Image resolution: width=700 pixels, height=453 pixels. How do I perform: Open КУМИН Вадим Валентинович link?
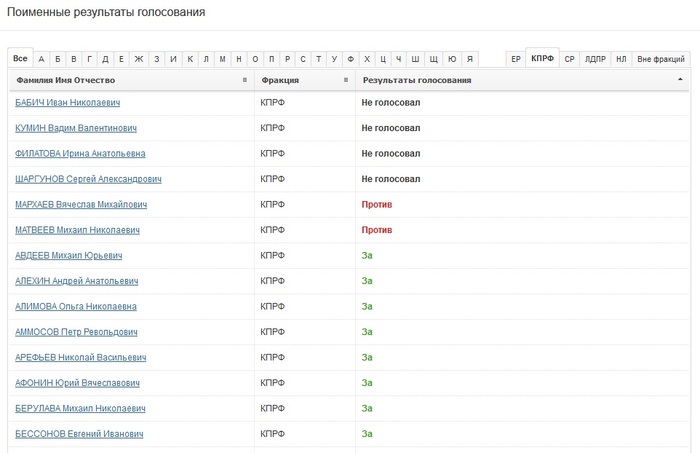76,128
